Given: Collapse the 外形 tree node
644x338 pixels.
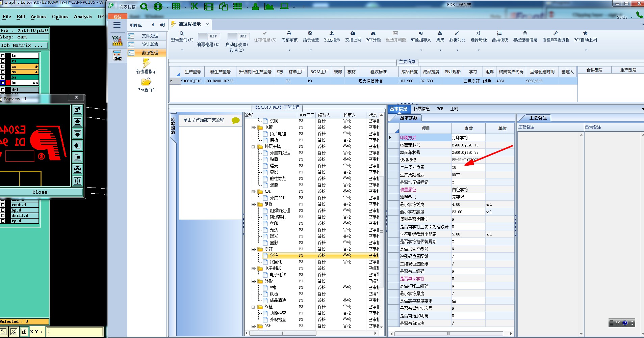Looking at the screenshot, I should [x=253, y=281].
